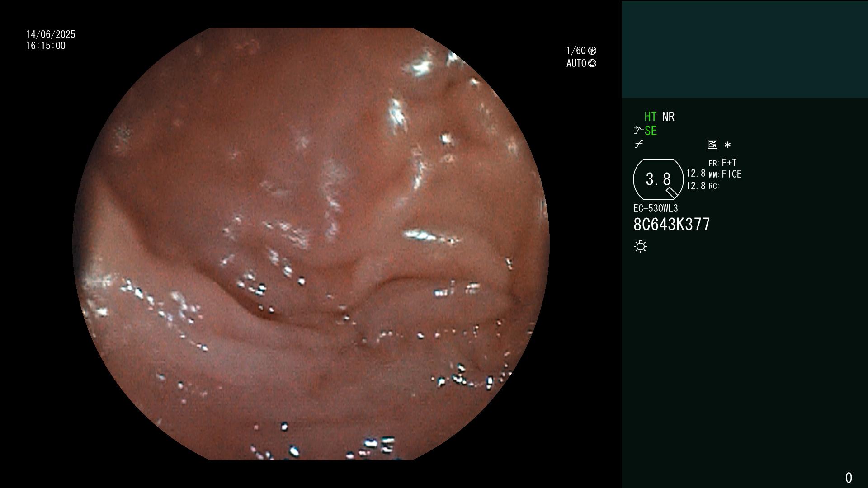Click the green HT indicator
Screen dimensions: 868x488
pos(650,117)
